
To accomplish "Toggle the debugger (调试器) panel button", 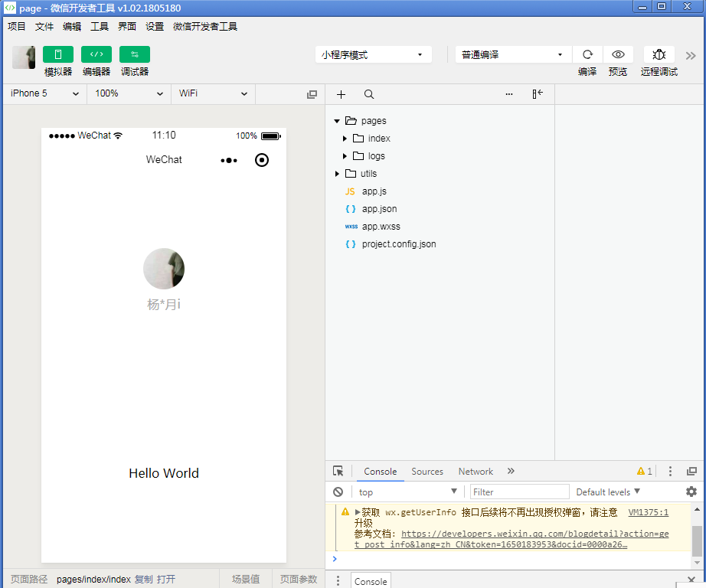I will point(135,54).
